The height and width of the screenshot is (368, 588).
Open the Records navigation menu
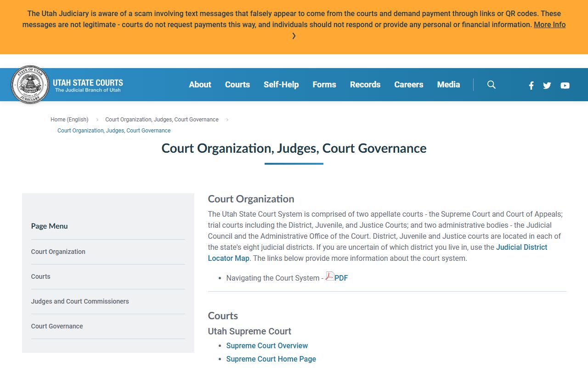point(365,85)
